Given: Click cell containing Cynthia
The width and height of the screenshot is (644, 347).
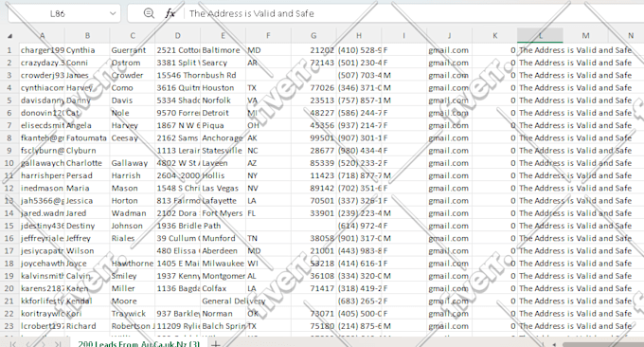Looking at the screenshot, I should [x=87, y=50].
